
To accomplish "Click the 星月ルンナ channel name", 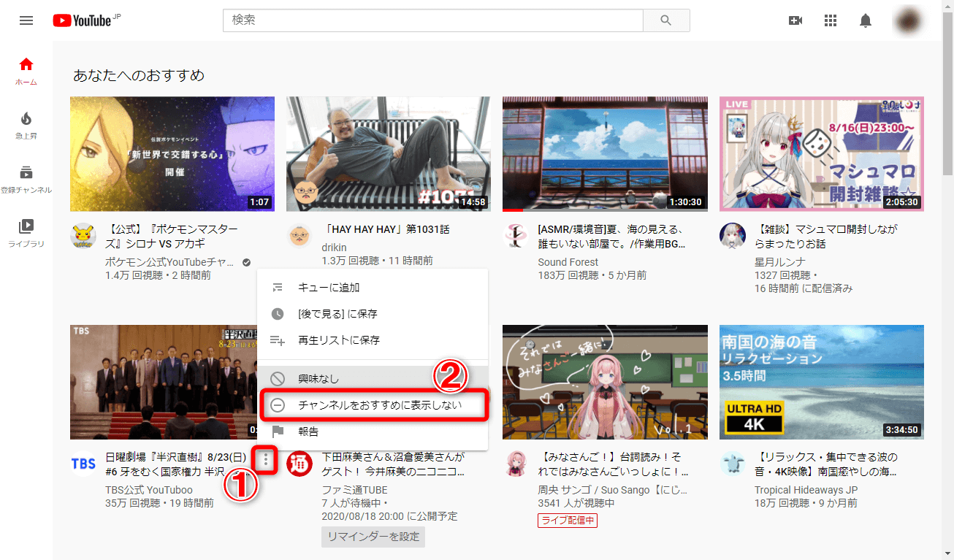I will click(779, 262).
